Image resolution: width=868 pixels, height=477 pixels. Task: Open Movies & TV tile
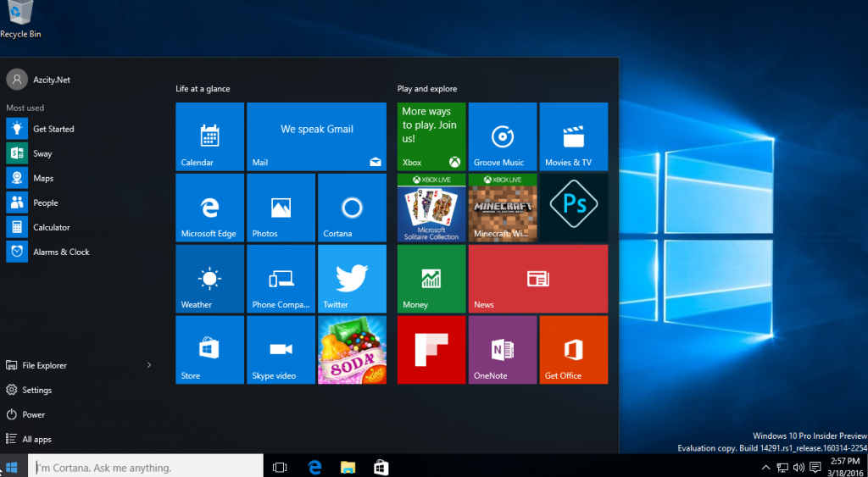click(574, 136)
